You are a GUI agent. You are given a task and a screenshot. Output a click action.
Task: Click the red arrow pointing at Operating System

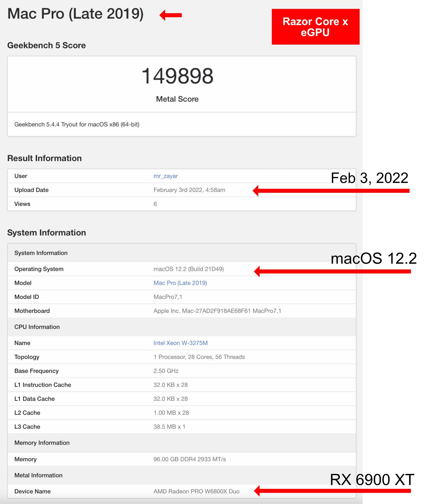click(332, 271)
